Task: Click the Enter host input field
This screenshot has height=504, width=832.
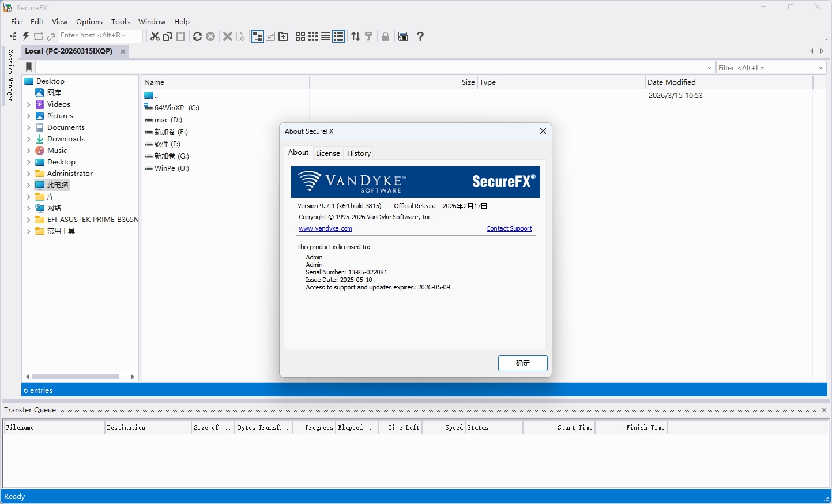Action: click(101, 35)
